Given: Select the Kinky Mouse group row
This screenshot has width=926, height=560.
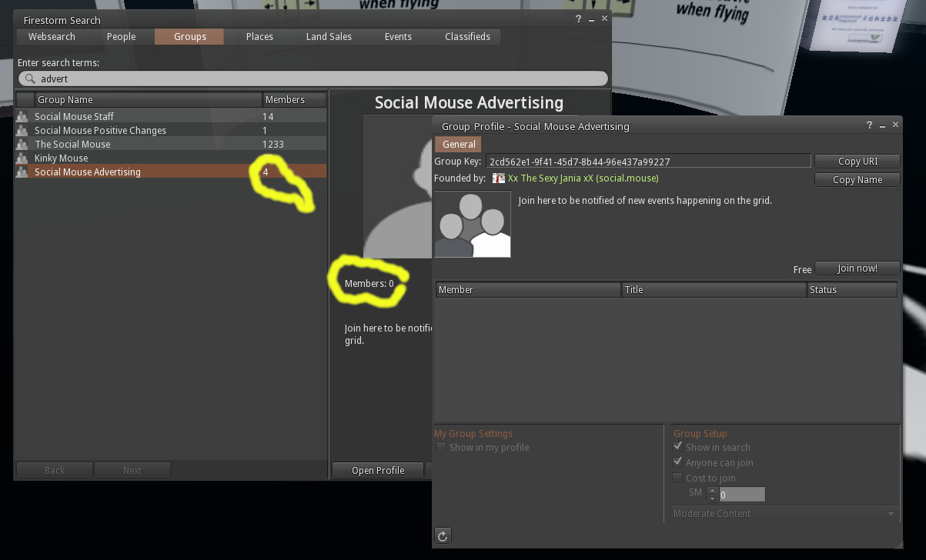Looking at the screenshot, I should [x=171, y=158].
